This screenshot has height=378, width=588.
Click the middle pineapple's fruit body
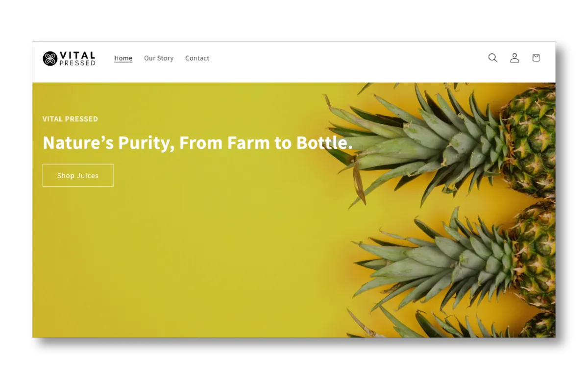(x=535, y=255)
